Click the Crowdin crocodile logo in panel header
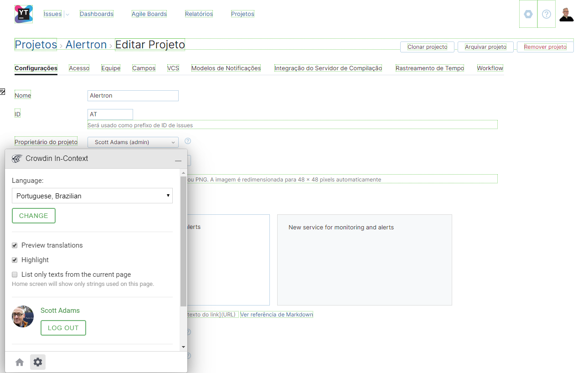Image resolution: width=588 pixels, height=373 pixels. [17, 159]
